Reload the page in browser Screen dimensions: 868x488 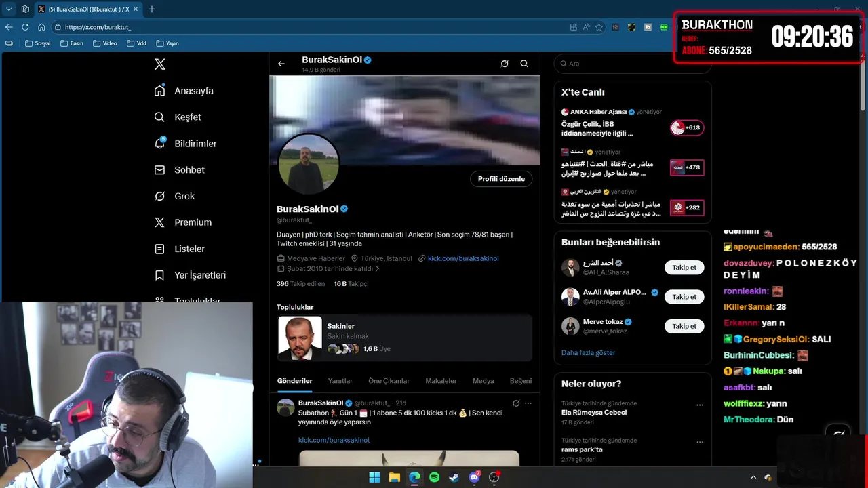tap(25, 27)
